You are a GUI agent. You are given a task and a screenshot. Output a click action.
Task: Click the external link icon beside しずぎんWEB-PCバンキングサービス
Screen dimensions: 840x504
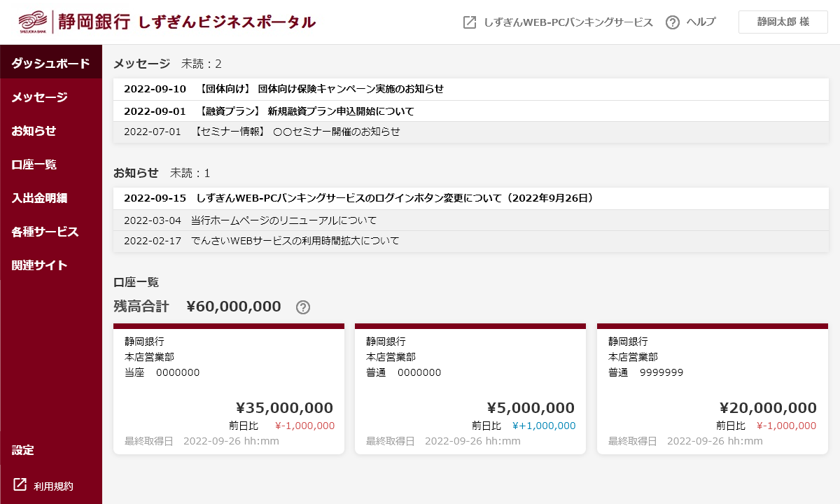click(470, 22)
